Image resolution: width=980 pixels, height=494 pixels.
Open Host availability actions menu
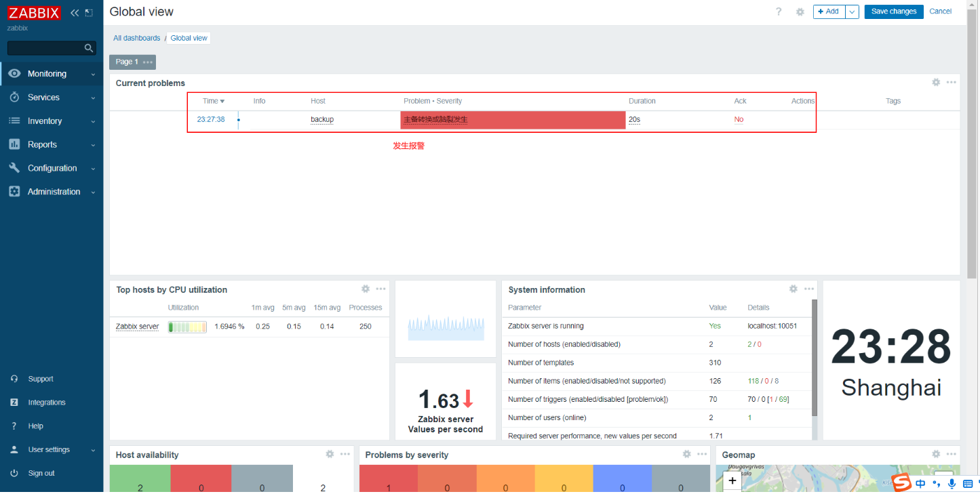(x=345, y=454)
